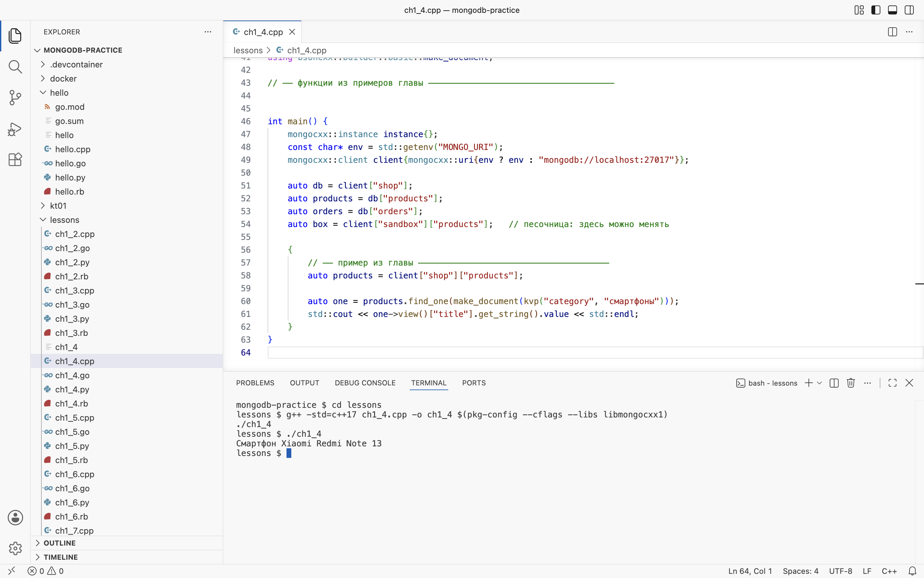Open remote window indicator in status bar

point(12,571)
